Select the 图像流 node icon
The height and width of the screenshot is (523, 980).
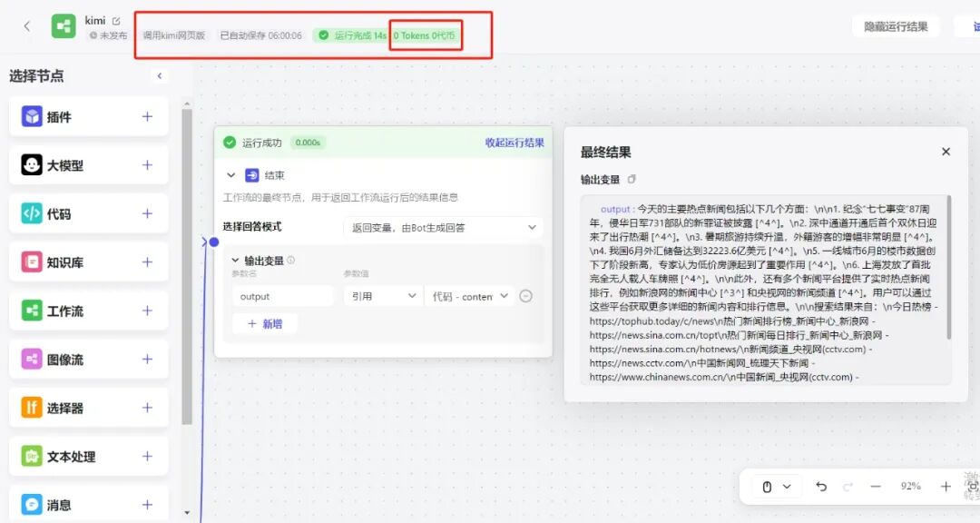[x=32, y=359]
